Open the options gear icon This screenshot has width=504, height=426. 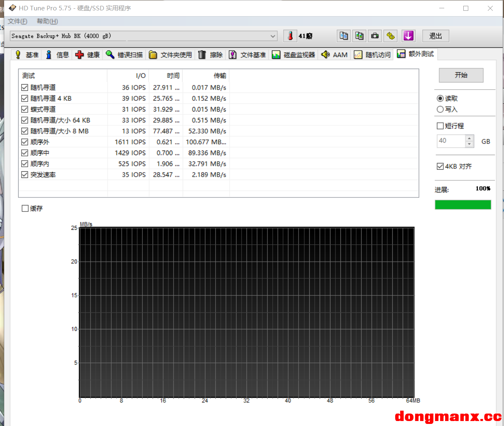391,36
